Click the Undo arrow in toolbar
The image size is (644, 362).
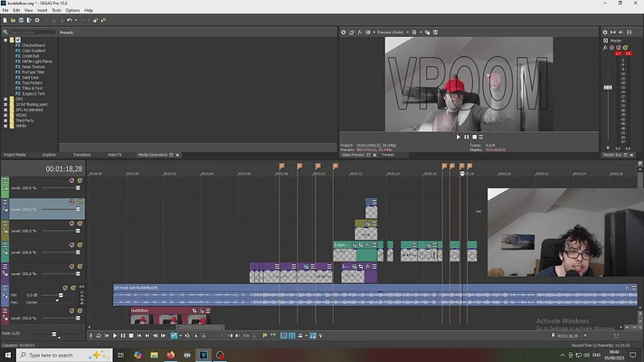pyautogui.click(x=70, y=20)
